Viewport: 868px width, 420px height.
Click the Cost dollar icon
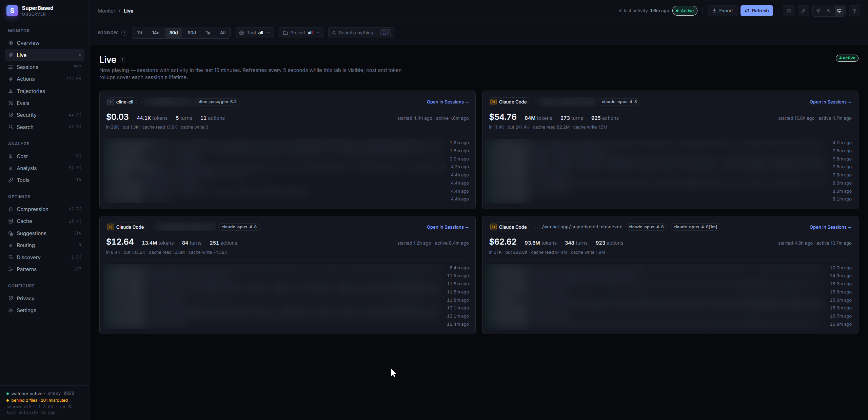(11, 156)
